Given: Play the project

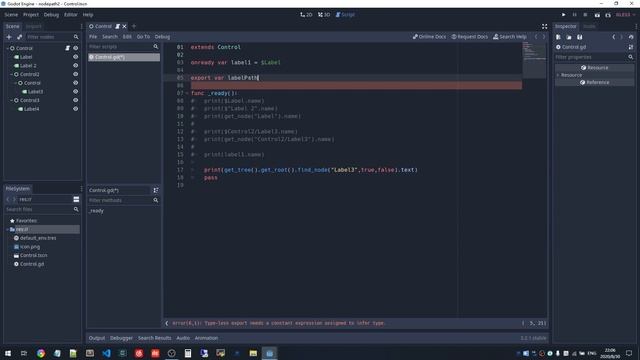Looking at the screenshot, I should tap(564, 15).
